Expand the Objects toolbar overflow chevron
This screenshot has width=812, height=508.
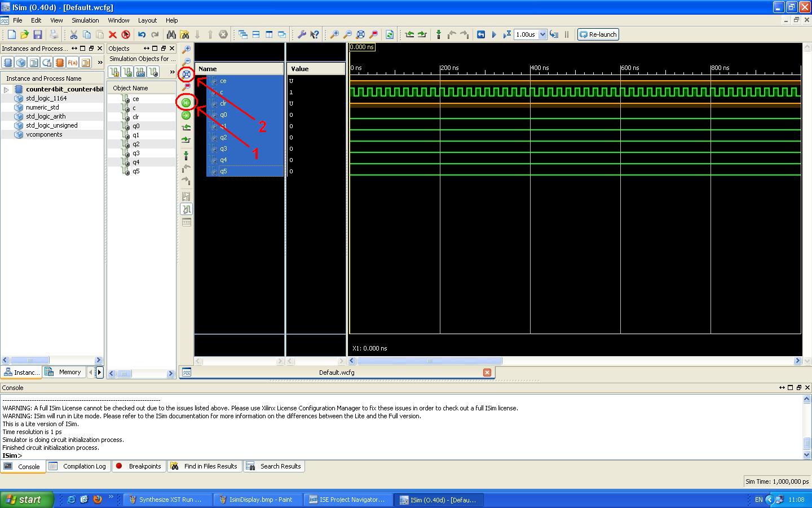172,72
